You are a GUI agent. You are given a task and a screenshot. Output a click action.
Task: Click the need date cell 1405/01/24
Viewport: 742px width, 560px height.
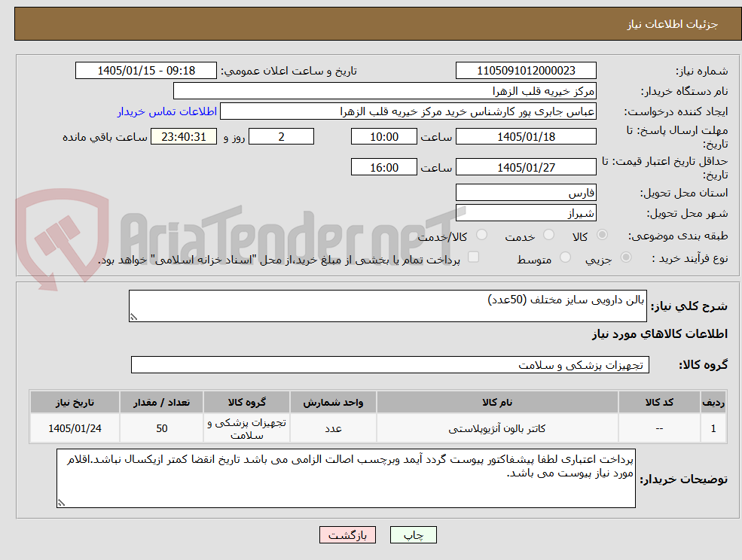pyautogui.click(x=75, y=428)
